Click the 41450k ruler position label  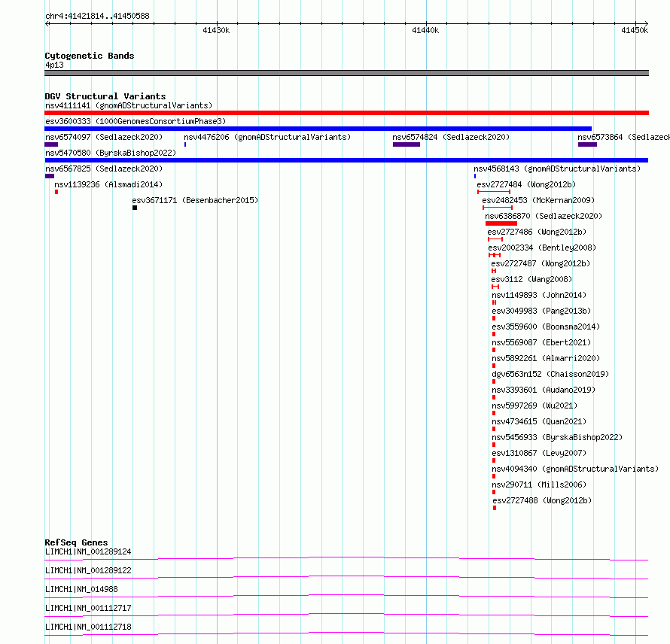point(635,30)
